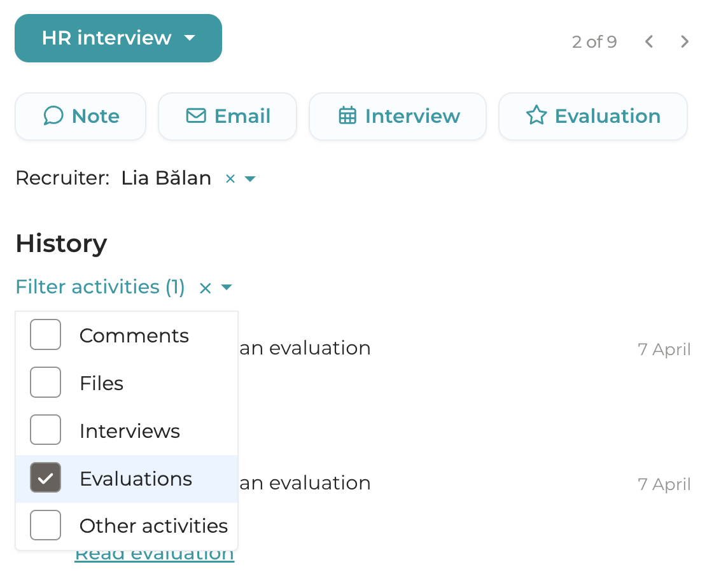The image size is (728, 583).
Task: Remove recruiter Lia Bălan with the × icon
Action: coord(230,179)
